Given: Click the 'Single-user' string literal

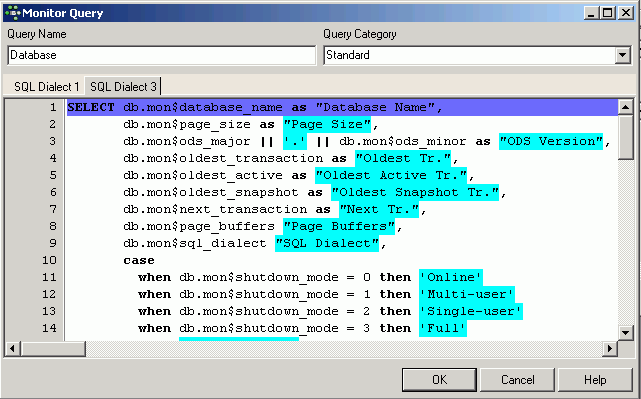Looking at the screenshot, I should tap(471, 311).
